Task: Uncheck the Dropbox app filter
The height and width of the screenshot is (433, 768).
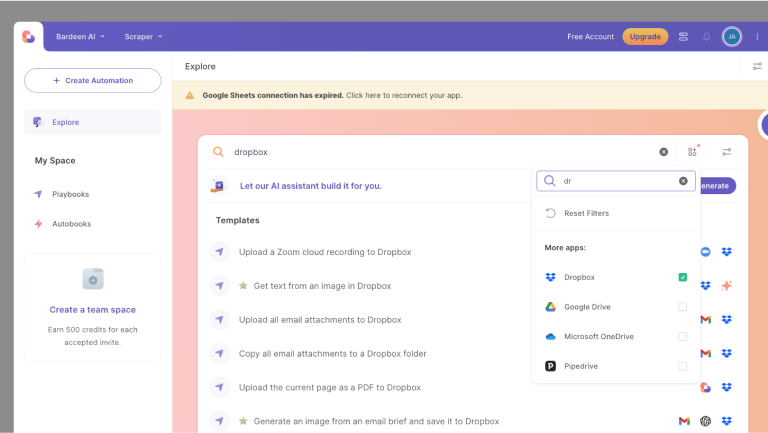Action: (682, 277)
